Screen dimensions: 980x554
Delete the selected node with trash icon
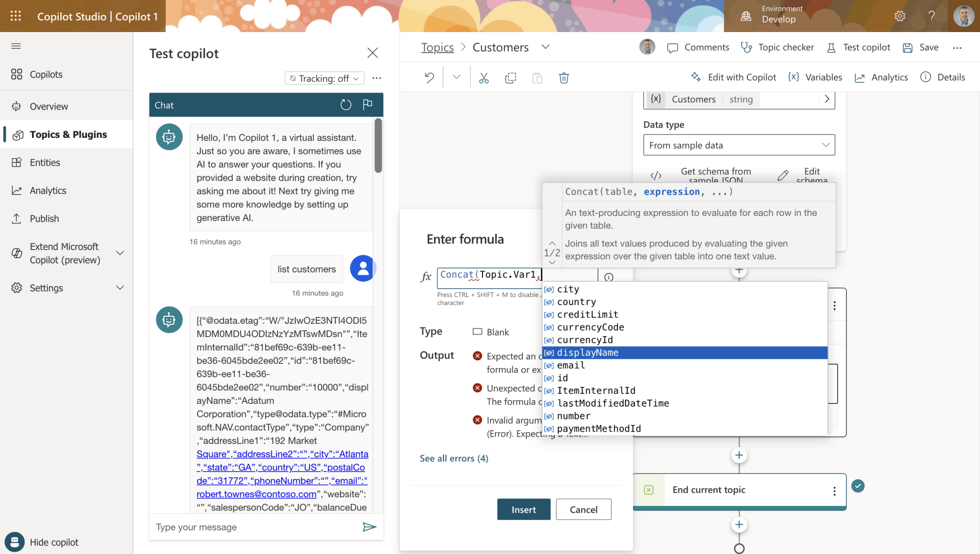coord(564,78)
